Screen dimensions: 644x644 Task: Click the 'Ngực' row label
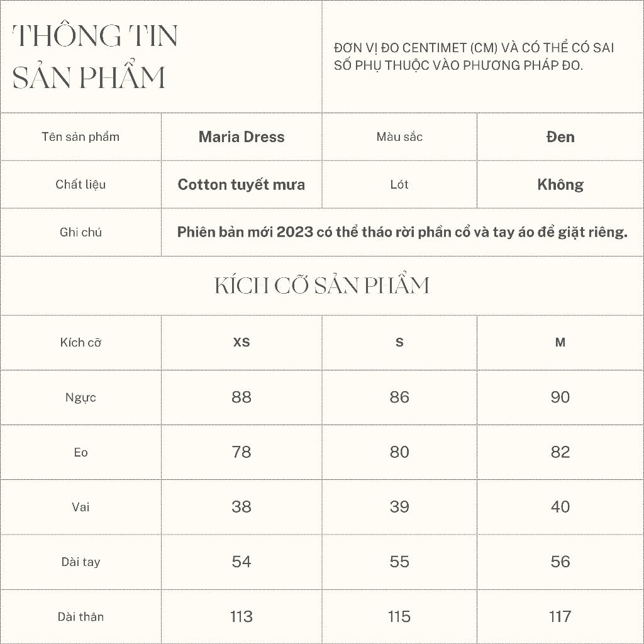click(80, 397)
